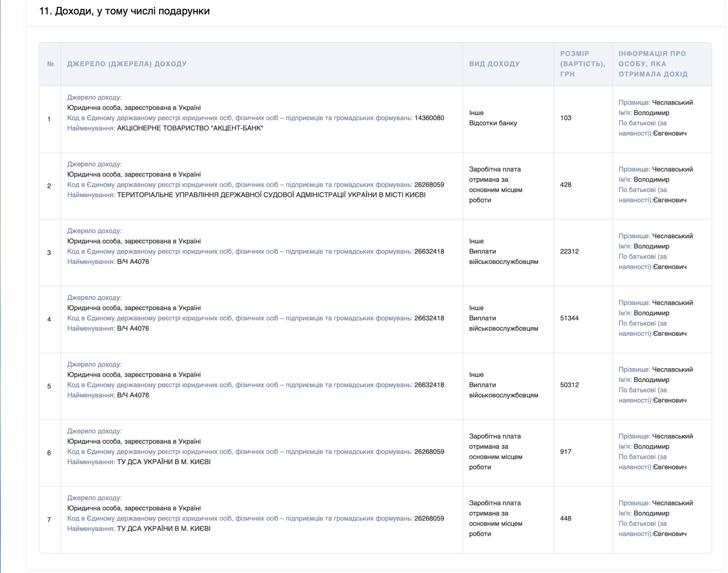The width and height of the screenshot is (728, 573).
Task: Click row number 4 cell
Action: pyautogui.click(x=49, y=319)
